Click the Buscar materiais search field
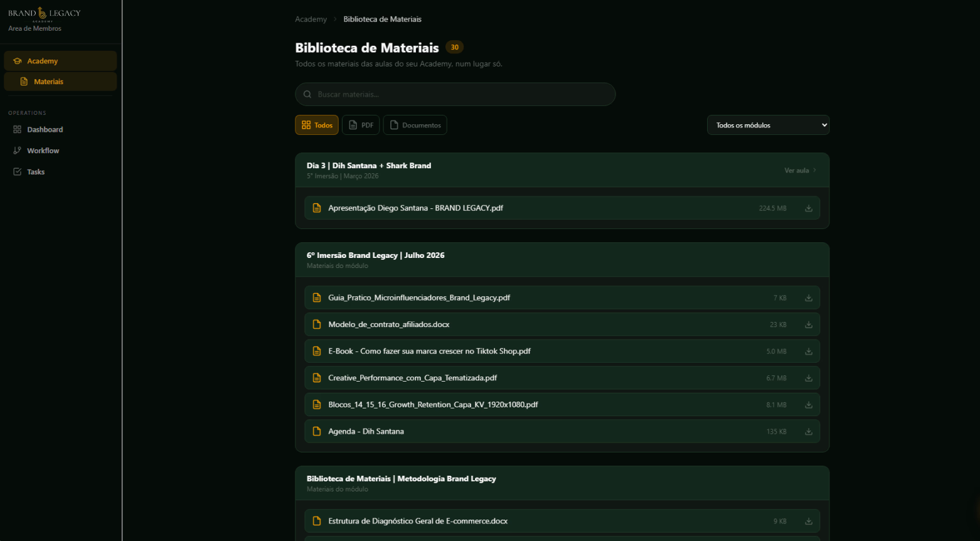The height and width of the screenshot is (541, 980). (455, 94)
